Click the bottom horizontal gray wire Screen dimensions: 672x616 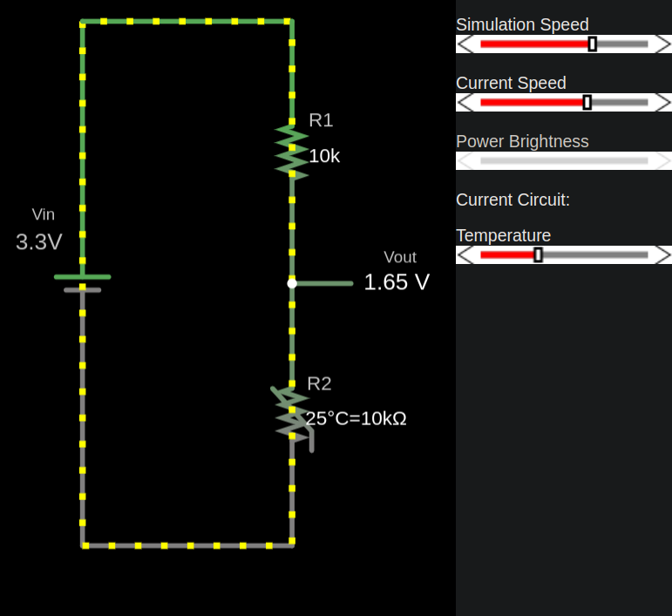coord(187,545)
